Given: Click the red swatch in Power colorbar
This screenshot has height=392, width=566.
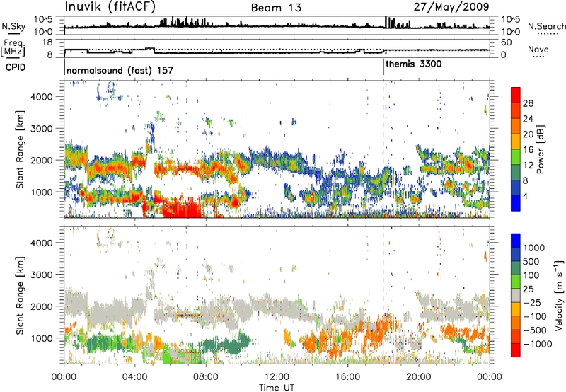Looking at the screenshot, I should pyautogui.click(x=516, y=95).
